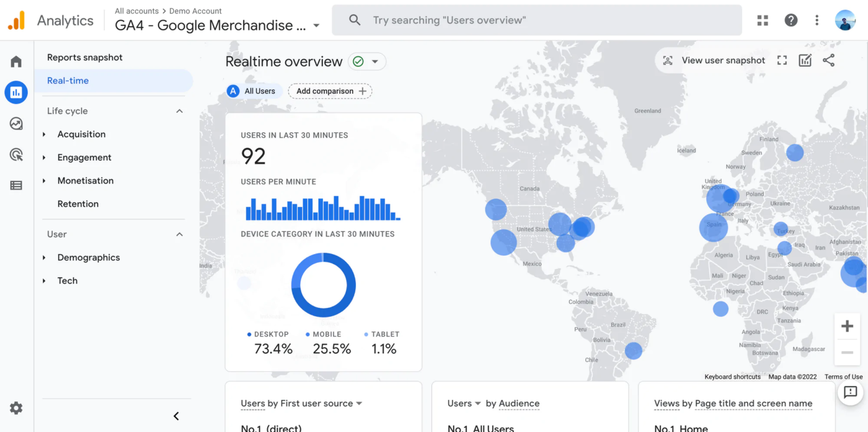Open the Monetisation reports
The width and height of the screenshot is (868, 432).
(86, 181)
